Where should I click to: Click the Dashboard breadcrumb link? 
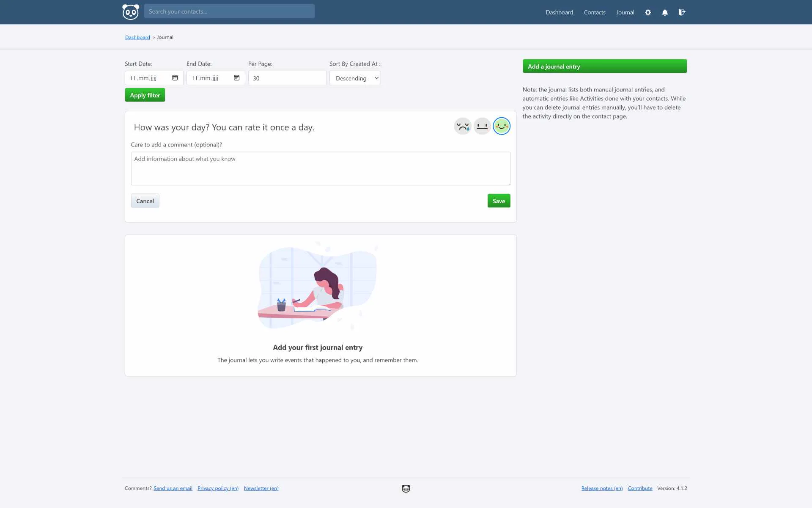[x=137, y=37]
